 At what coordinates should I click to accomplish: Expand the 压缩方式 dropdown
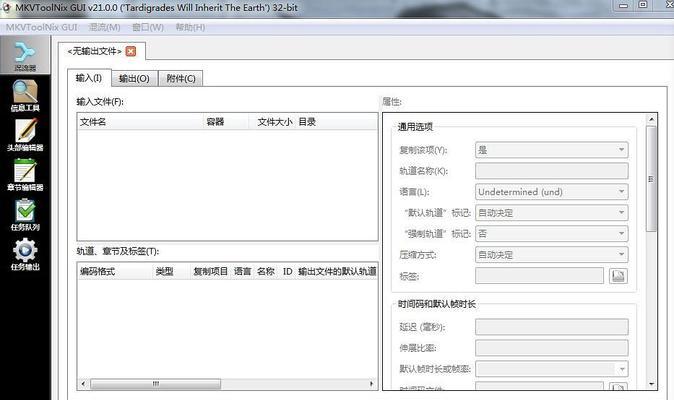click(551, 255)
